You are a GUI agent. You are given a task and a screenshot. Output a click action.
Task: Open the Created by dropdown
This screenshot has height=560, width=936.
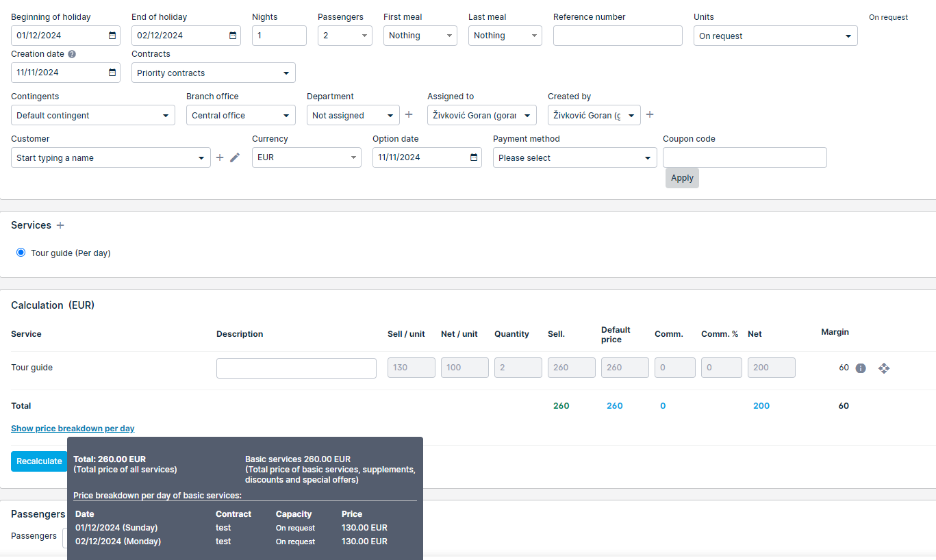click(x=594, y=115)
